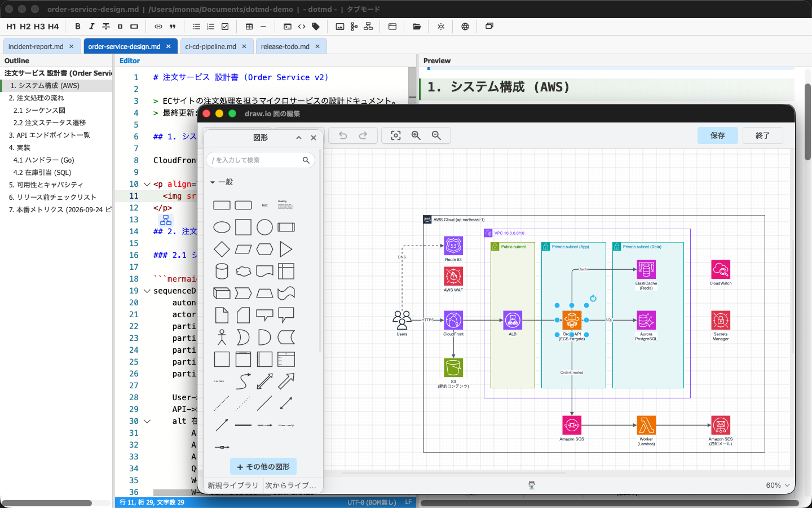Viewport: 812px width, 508px height.
Task: Open outline item 4.2 在庫引当 (SQL)
Action: point(42,172)
